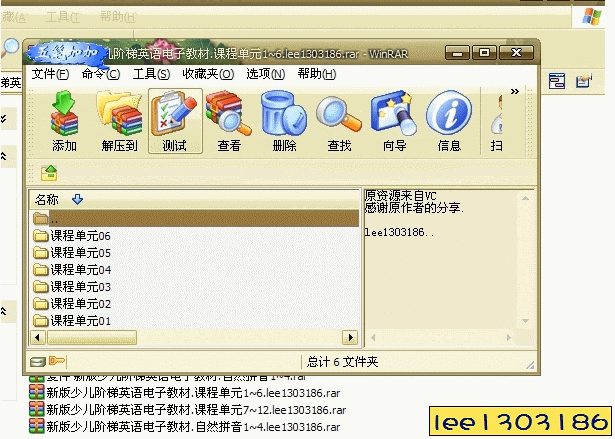
Task: Expand hidden toolbar buttons with » chevron
Action: click(515, 91)
